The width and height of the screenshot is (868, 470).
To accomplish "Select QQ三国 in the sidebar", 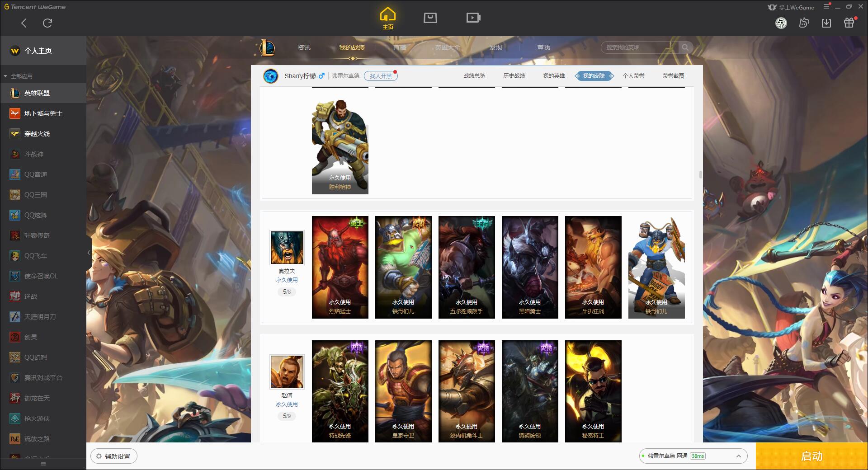I will (43, 195).
